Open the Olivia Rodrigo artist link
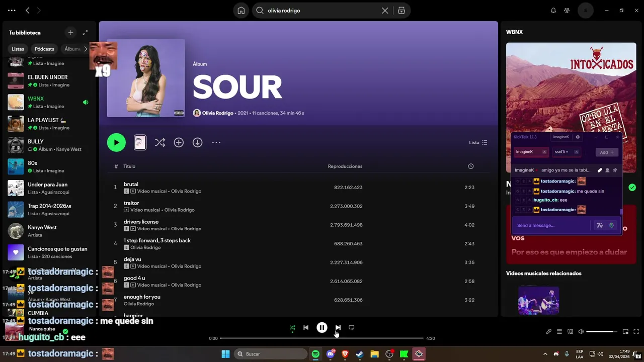The width and height of the screenshot is (644, 362). (x=217, y=113)
